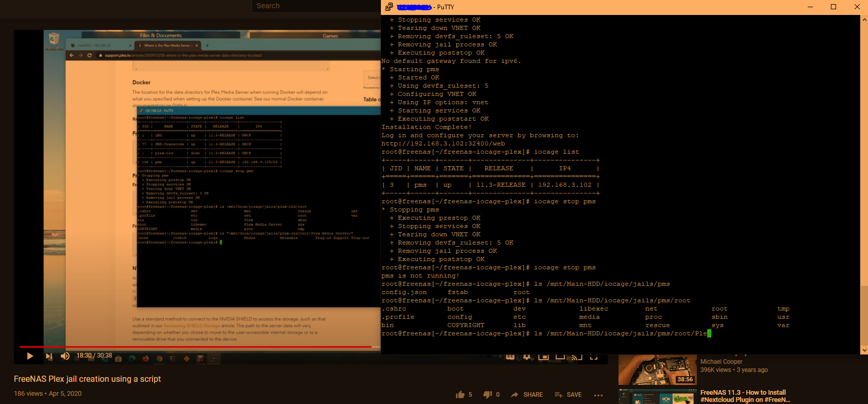The image size is (868, 404).
Task: Open the video player settings gear
Action: pos(527,357)
